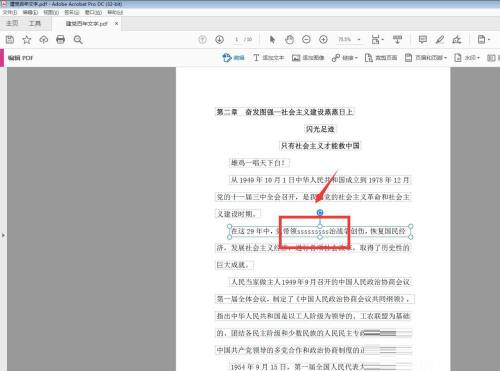Add a comment note icon
500x371 pixels.
tap(423, 40)
